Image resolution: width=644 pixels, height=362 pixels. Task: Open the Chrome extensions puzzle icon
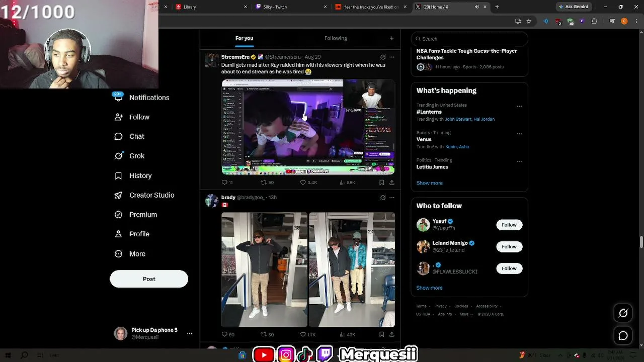(594, 21)
